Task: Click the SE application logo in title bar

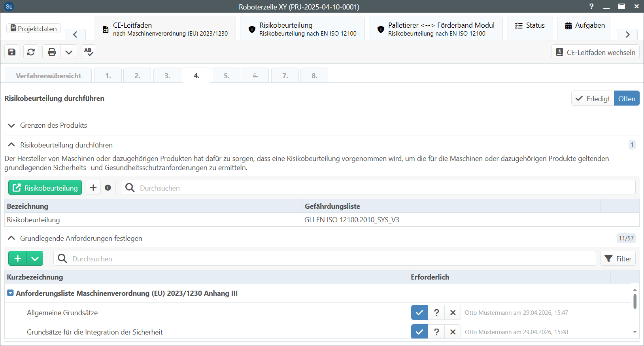Action: [x=9, y=6]
